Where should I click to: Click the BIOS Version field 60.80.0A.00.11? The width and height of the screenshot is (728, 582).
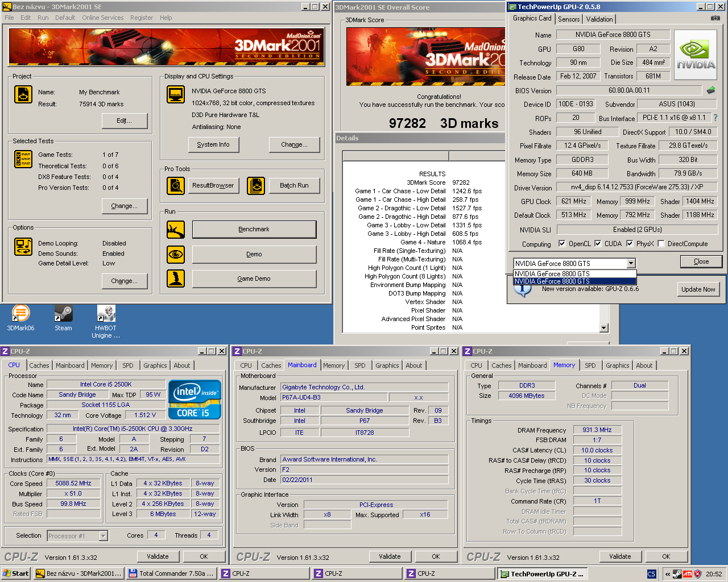coord(629,90)
